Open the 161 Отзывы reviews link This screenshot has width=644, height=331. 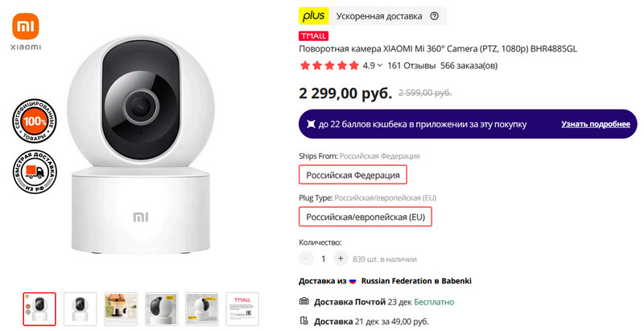[411, 66]
